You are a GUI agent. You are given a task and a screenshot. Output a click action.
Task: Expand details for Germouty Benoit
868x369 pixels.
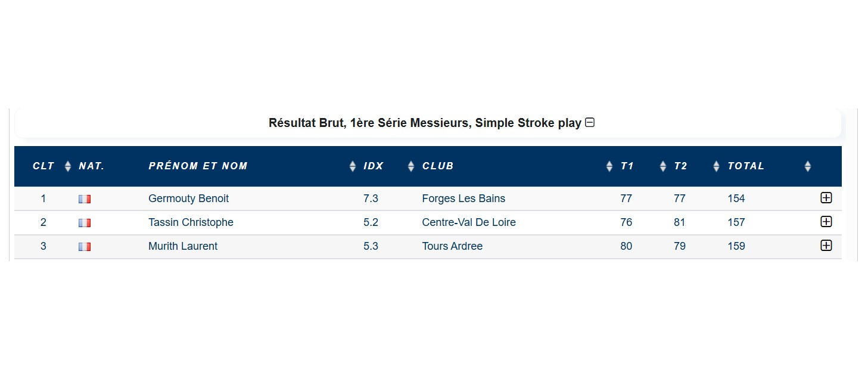pos(826,198)
